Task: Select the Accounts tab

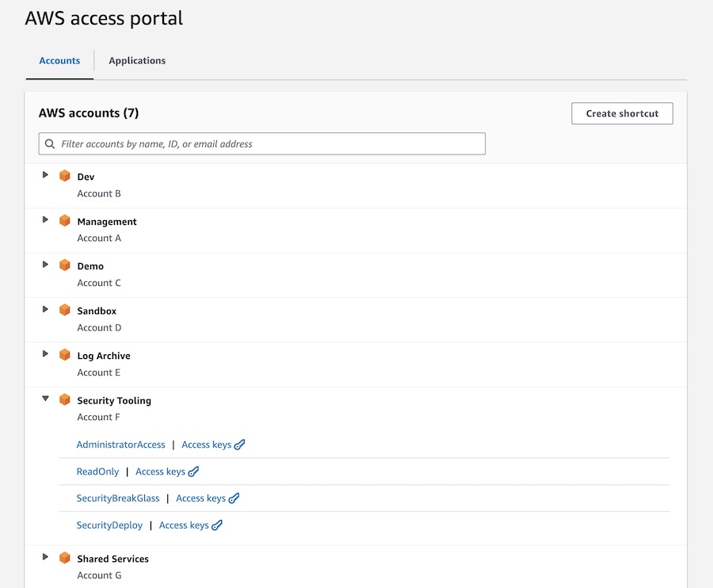Action: click(x=59, y=60)
